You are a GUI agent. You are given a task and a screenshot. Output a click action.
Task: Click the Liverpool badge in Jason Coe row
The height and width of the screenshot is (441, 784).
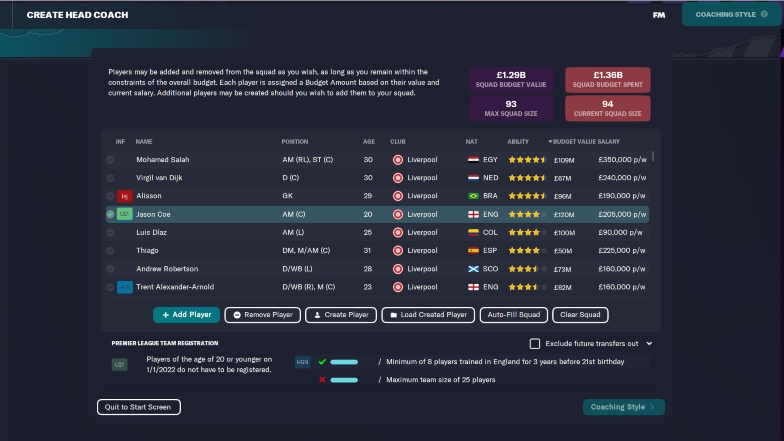coord(398,214)
